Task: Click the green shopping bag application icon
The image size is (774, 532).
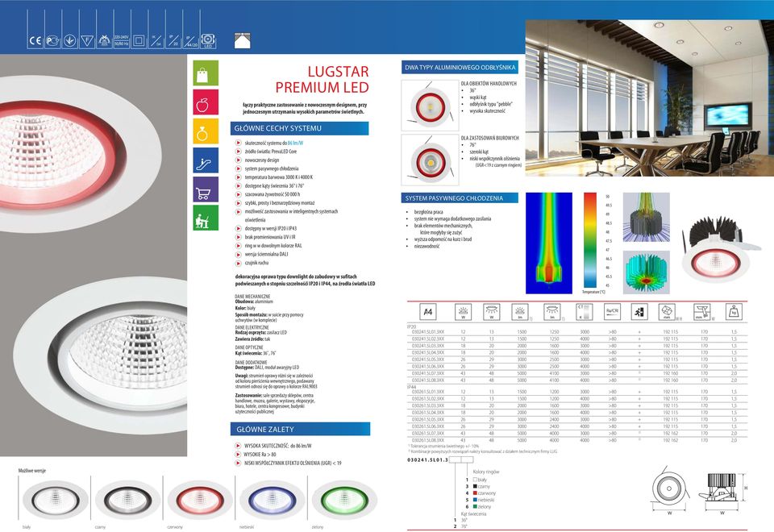Action: click(206, 73)
